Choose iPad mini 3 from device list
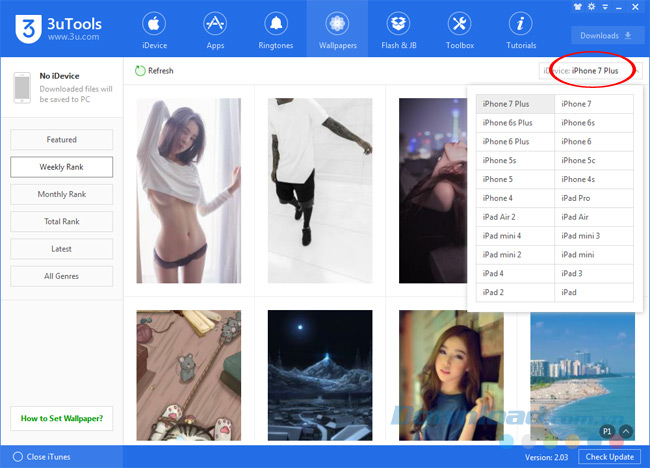650x468 pixels. tap(594, 236)
